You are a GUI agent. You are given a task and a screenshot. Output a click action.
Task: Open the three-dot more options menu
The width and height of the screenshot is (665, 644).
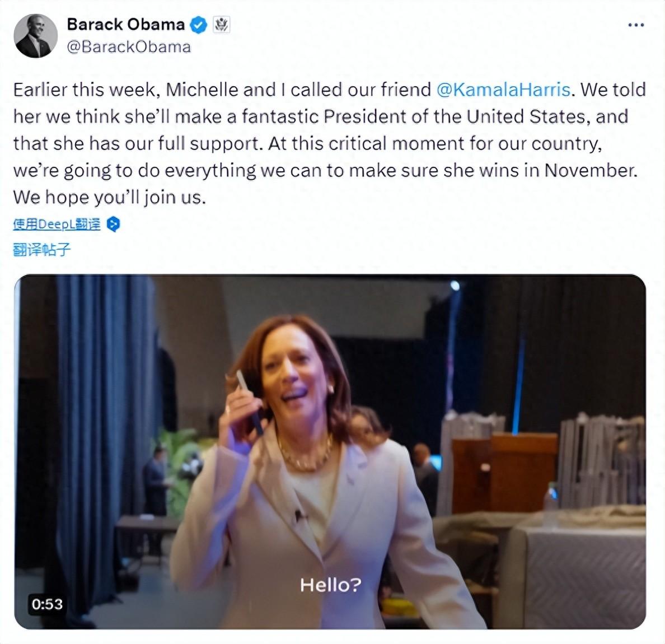tap(636, 25)
